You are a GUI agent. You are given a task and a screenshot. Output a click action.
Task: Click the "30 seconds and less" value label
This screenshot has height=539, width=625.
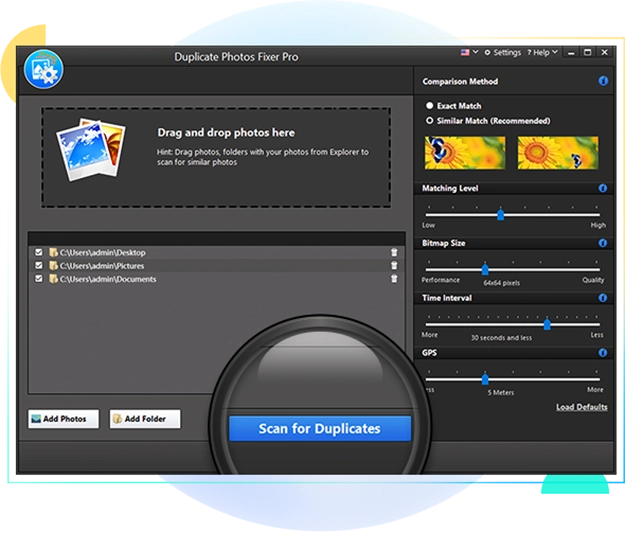[x=501, y=338]
